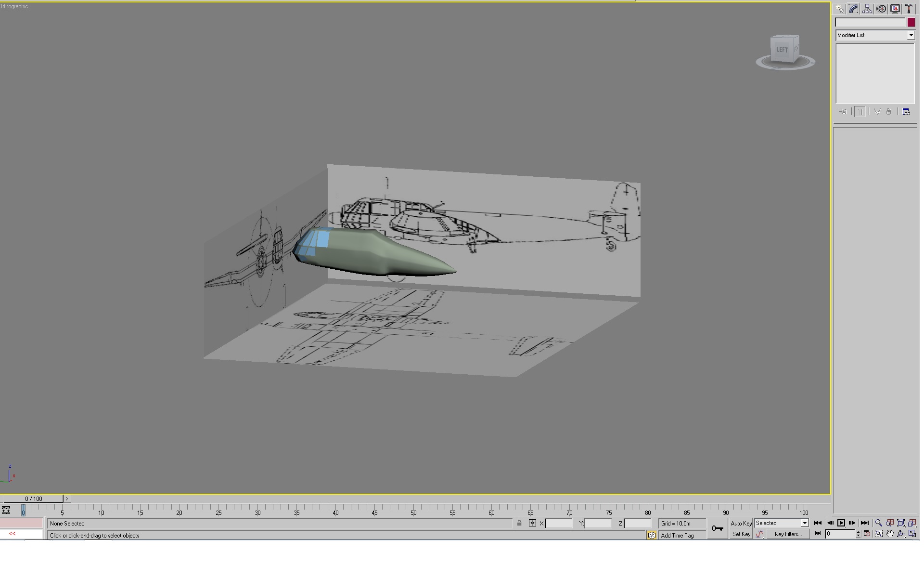The width and height of the screenshot is (924, 578).
Task: Click Zoom Extents icon
Action: (x=901, y=523)
